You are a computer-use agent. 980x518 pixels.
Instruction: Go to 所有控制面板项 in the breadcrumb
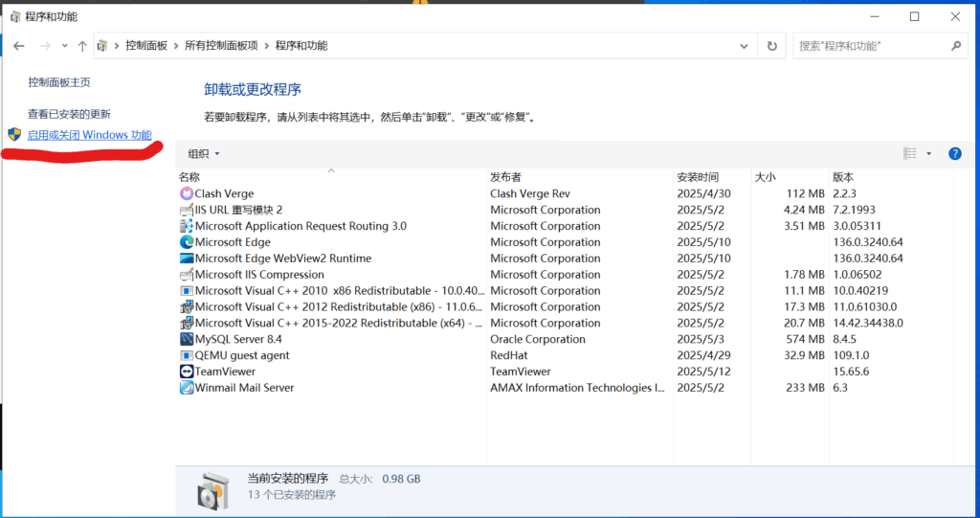click(221, 46)
